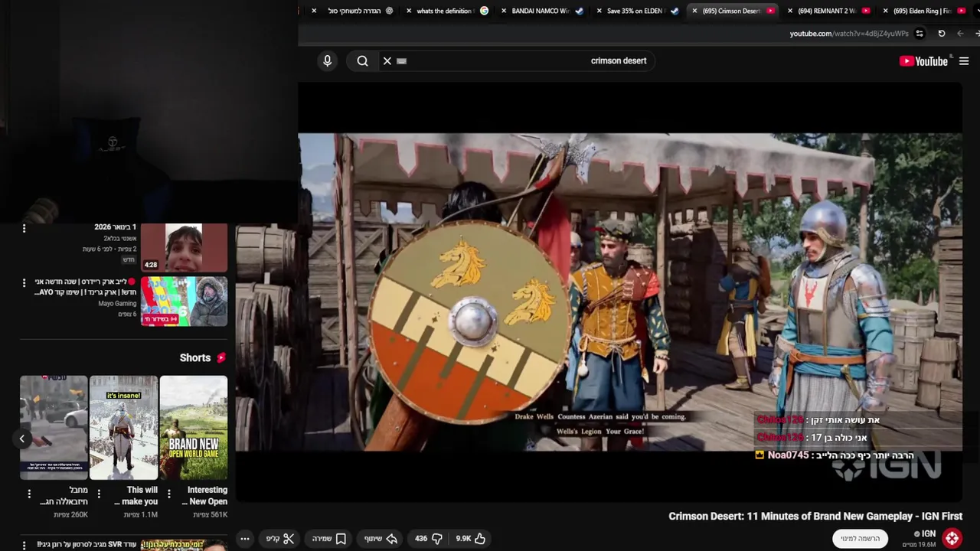The width and height of the screenshot is (980, 551).
Task: Open options for the 260K views short
Action: point(29,494)
